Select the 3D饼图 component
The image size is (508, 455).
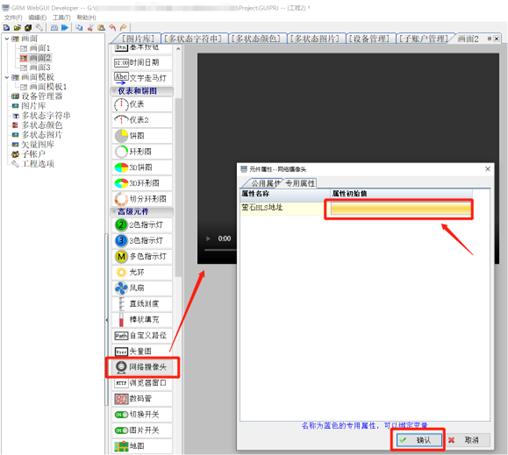click(142, 167)
